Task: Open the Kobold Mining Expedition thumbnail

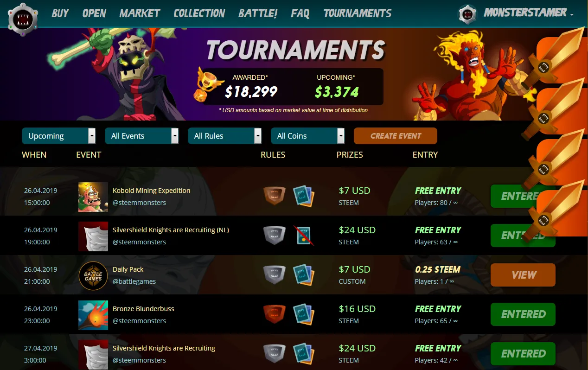Action: pos(93,197)
